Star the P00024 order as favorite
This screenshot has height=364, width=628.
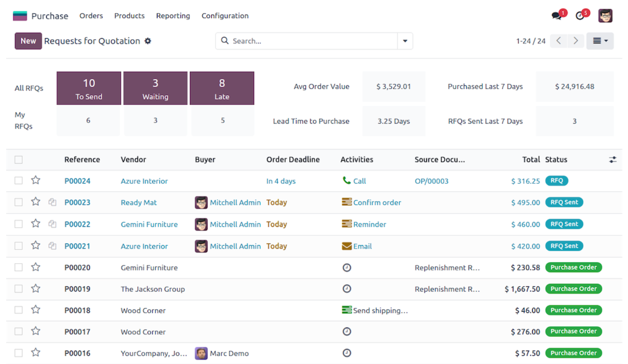(x=35, y=181)
